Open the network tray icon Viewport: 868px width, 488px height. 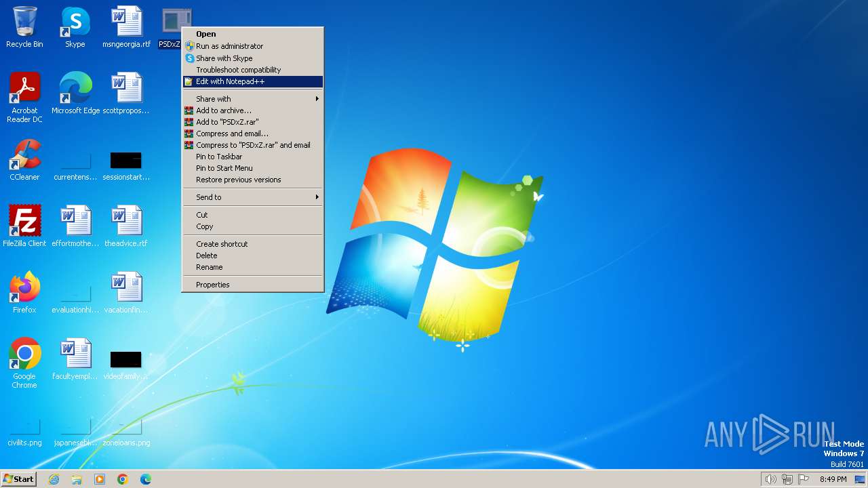click(787, 479)
